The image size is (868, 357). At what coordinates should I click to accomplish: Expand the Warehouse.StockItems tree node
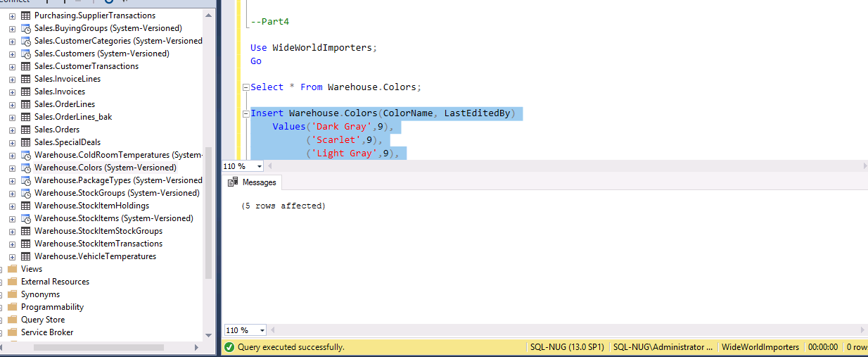tap(12, 218)
